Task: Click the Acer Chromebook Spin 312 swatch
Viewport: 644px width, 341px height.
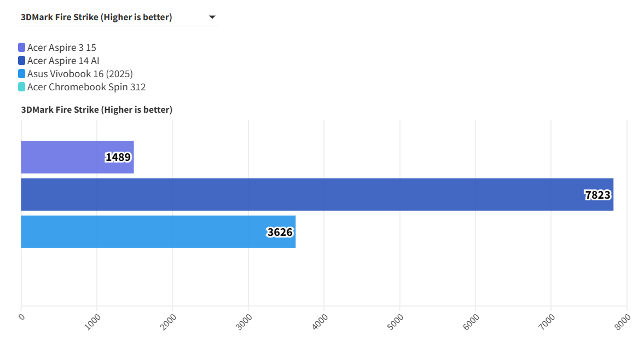Action: click(x=21, y=87)
